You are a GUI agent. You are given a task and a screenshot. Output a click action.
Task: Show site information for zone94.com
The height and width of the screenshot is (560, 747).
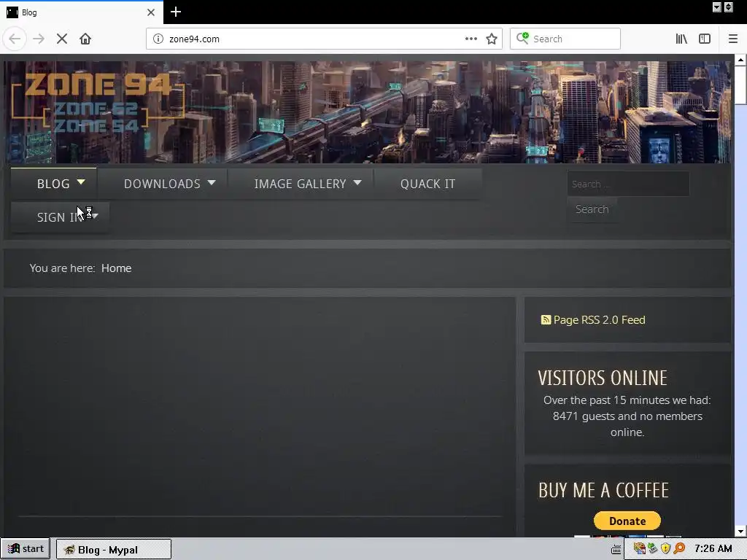(x=158, y=39)
